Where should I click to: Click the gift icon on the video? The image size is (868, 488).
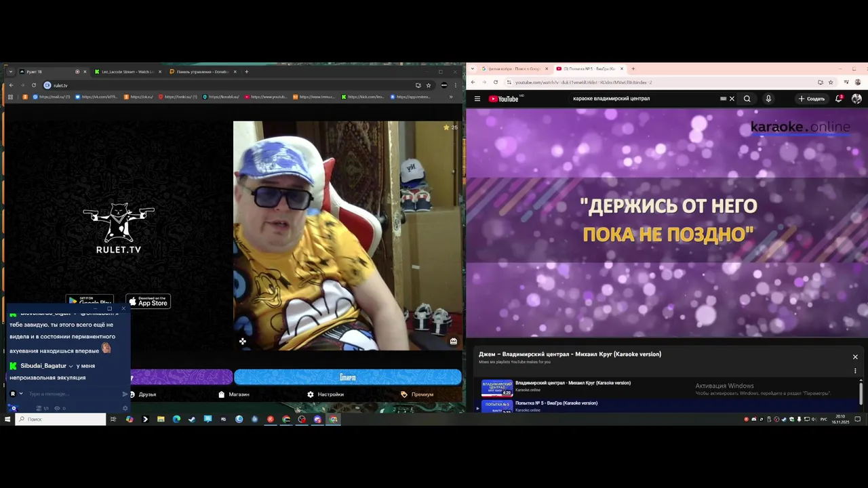point(454,342)
